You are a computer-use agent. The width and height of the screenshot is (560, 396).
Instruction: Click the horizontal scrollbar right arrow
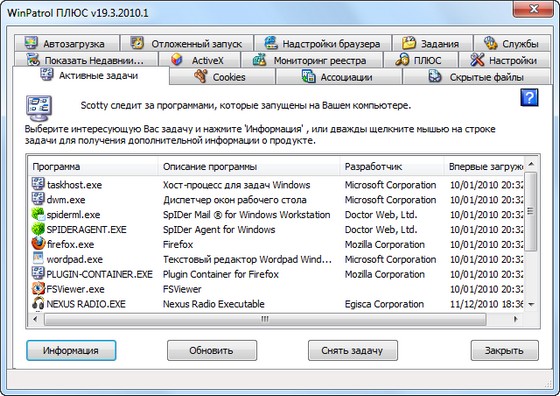515,319
